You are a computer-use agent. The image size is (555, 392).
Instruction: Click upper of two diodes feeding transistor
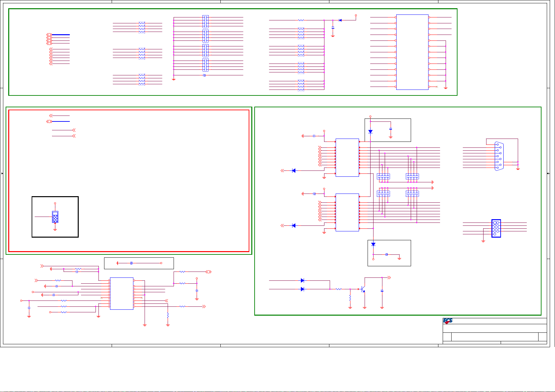(x=302, y=280)
